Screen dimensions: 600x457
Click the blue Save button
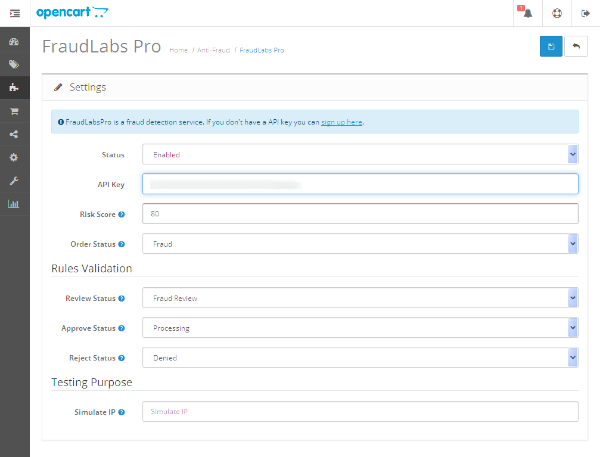(x=551, y=46)
